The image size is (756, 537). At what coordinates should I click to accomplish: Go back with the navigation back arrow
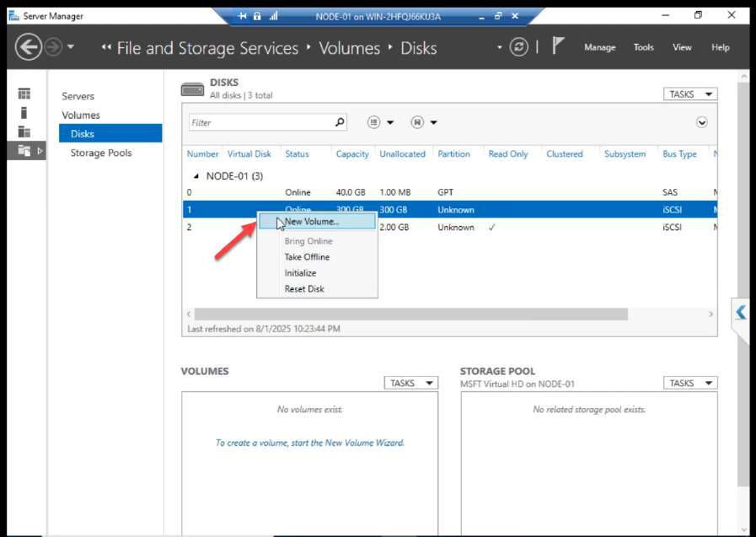[x=29, y=46]
